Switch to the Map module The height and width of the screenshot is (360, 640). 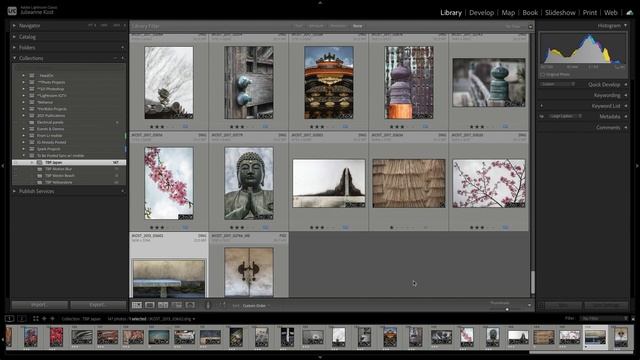pyautogui.click(x=508, y=13)
